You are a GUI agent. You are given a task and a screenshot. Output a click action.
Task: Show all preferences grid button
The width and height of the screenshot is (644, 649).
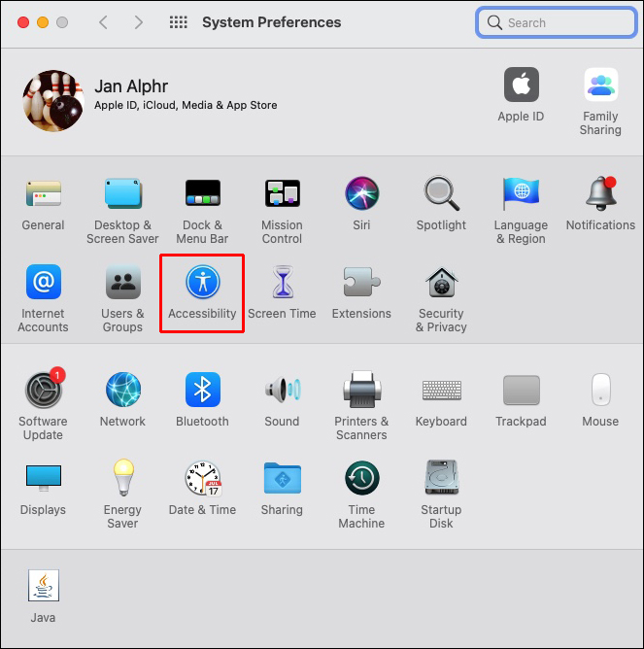click(x=179, y=22)
